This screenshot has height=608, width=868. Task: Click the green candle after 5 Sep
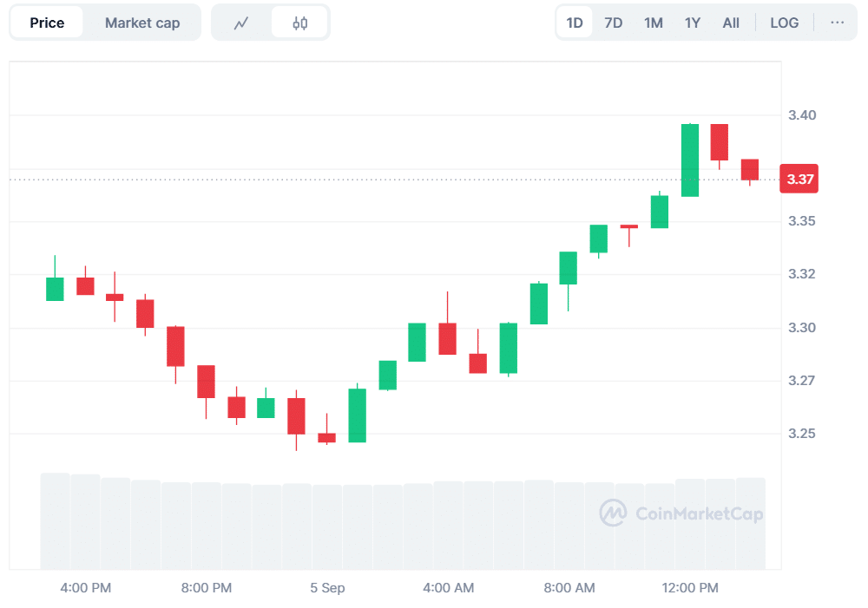357,415
